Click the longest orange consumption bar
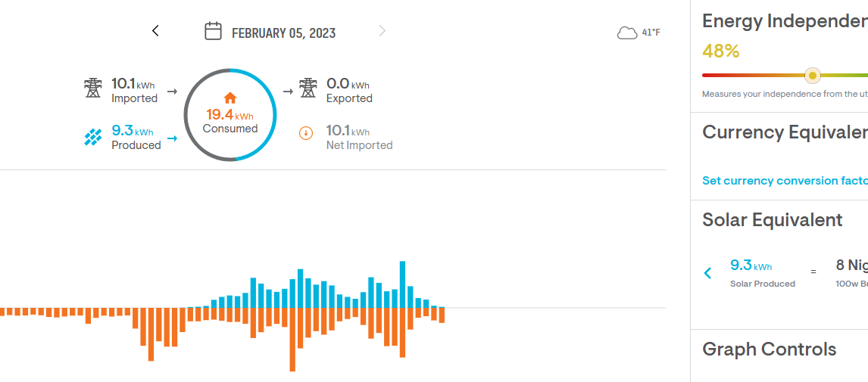868x382 pixels. (x=292, y=340)
